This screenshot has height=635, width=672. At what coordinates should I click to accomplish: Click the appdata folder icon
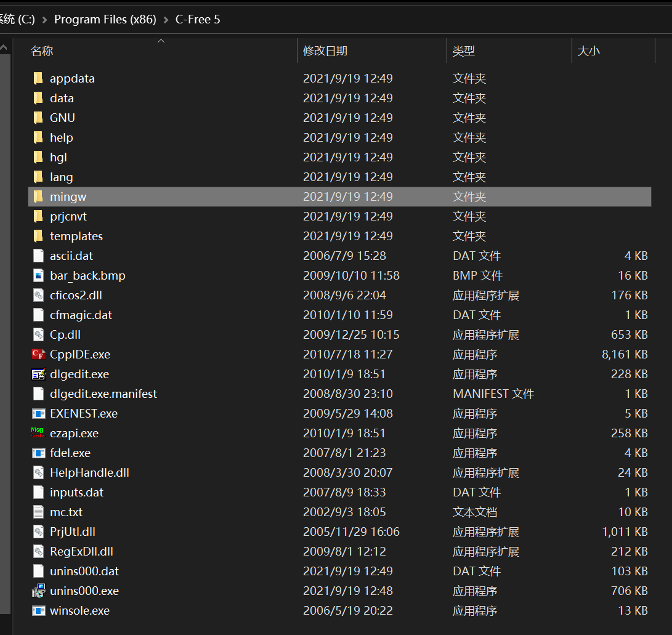[38, 78]
